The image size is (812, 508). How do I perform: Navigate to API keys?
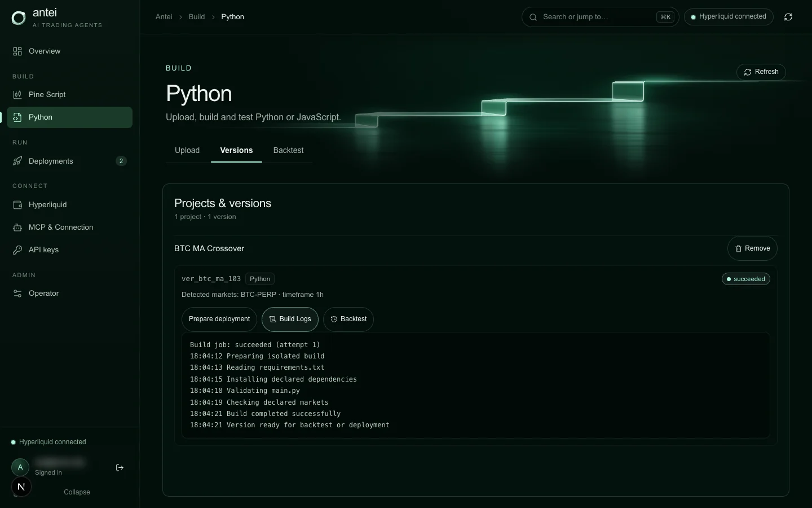69,250
